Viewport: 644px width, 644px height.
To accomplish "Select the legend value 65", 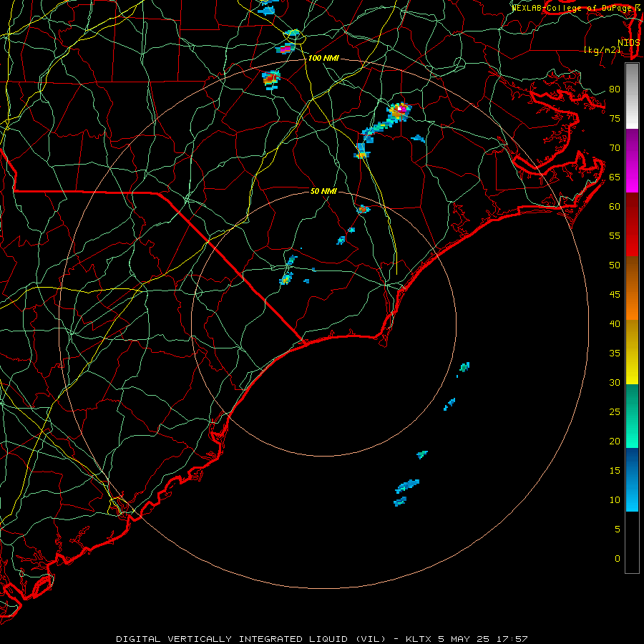I will (x=615, y=177).
